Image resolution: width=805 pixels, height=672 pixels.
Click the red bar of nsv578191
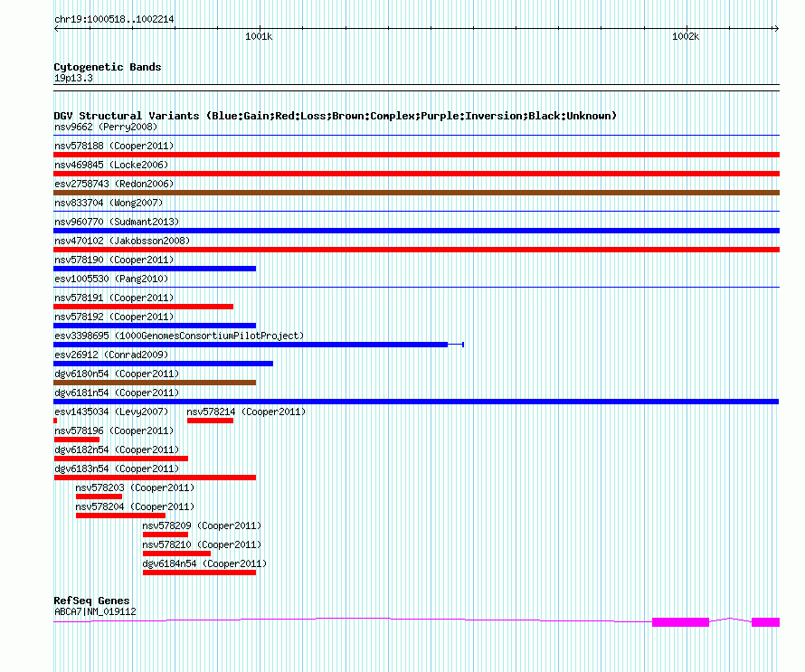click(143, 307)
